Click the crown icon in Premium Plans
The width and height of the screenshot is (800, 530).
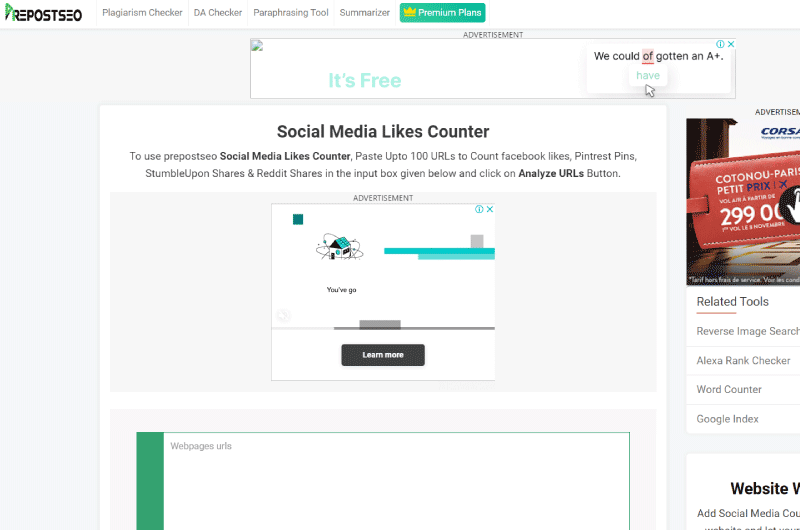(410, 12)
